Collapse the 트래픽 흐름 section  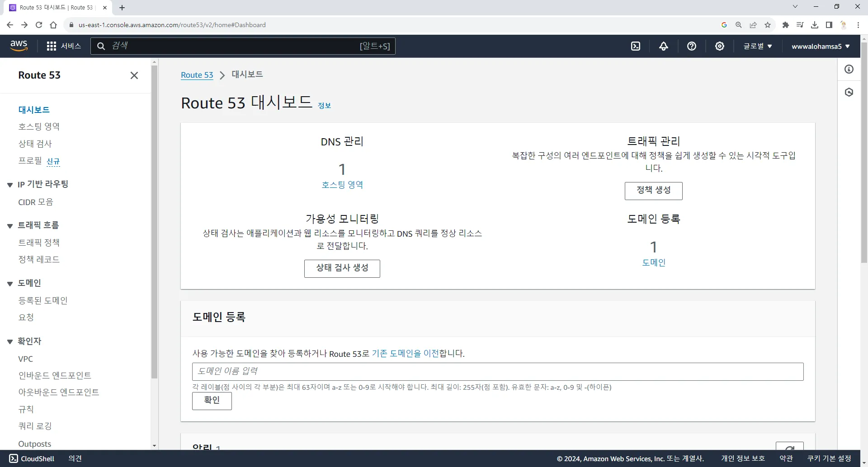pos(10,226)
